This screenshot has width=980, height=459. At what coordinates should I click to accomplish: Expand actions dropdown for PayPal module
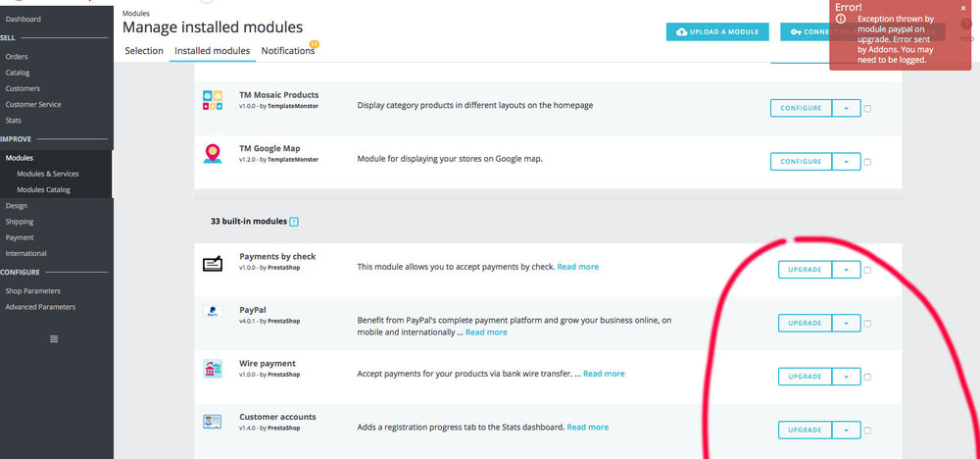[x=847, y=324]
